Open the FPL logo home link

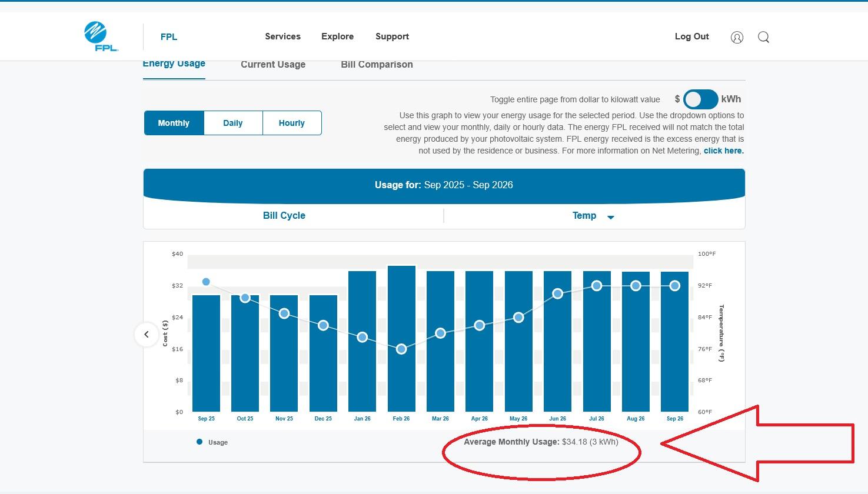tap(101, 36)
